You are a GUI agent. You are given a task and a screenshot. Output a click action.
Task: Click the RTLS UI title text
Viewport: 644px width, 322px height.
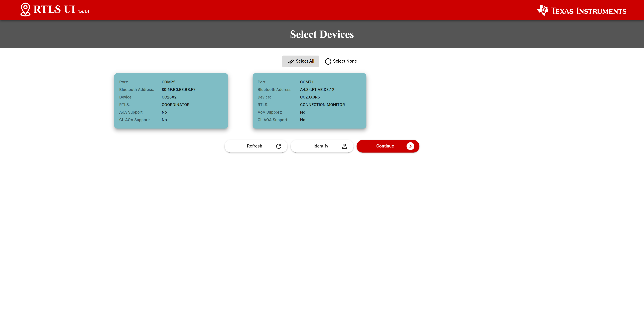(x=54, y=10)
